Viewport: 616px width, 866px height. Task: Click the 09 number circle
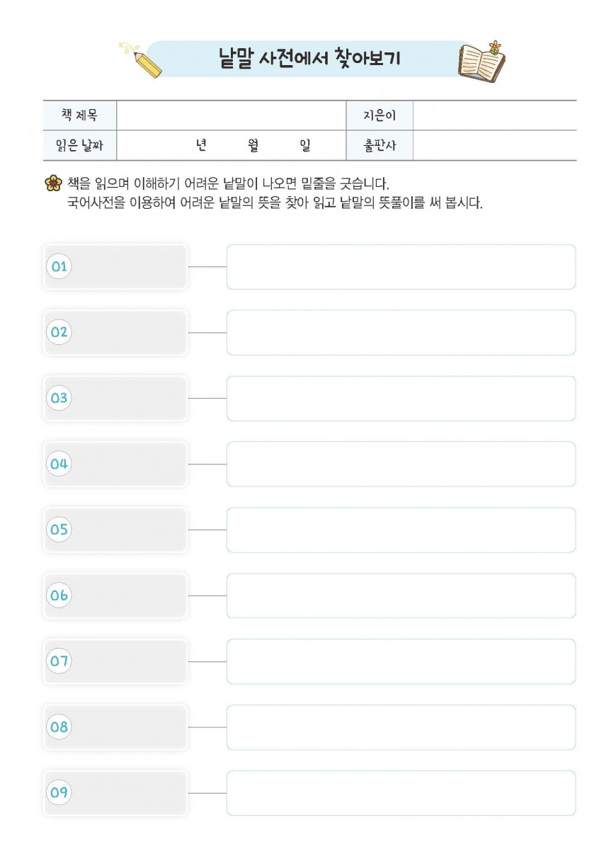click(59, 793)
